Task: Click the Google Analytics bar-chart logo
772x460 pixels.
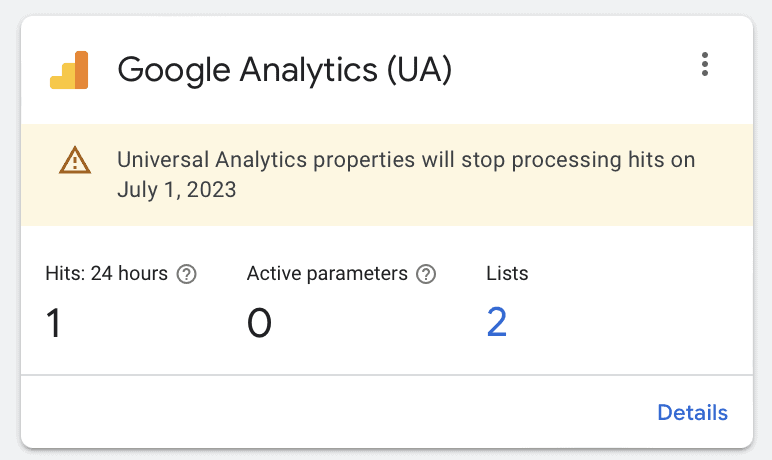Action: click(69, 70)
